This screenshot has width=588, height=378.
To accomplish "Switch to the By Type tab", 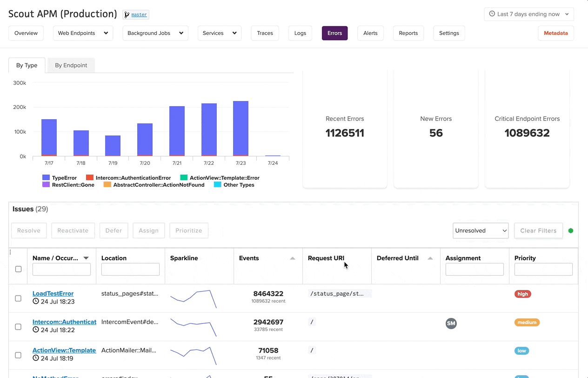I will 27,65.
